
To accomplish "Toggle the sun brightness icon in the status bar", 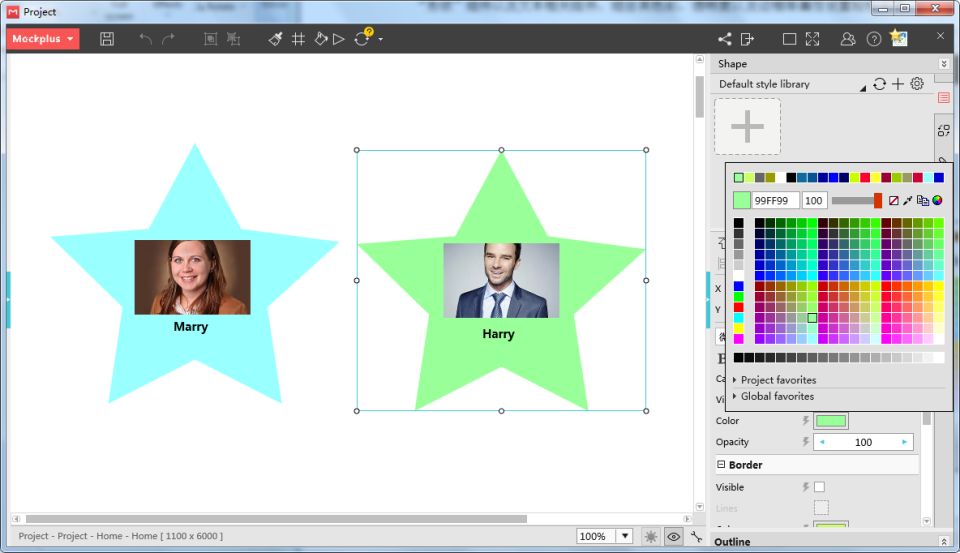I will 651,537.
